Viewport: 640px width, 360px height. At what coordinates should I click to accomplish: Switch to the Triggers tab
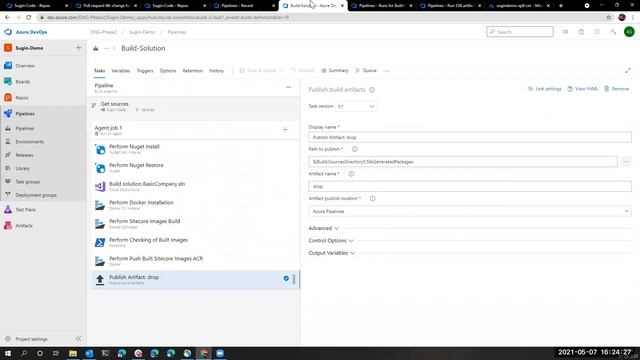[x=145, y=71]
